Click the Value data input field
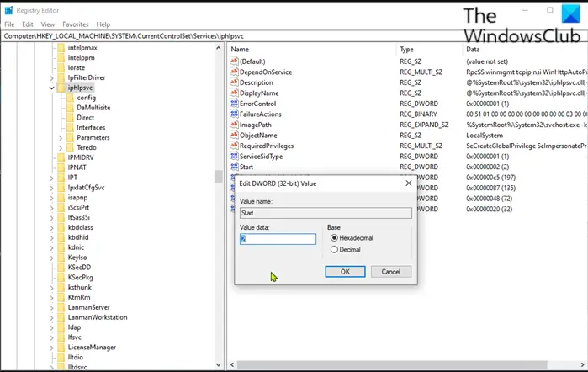 point(278,239)
